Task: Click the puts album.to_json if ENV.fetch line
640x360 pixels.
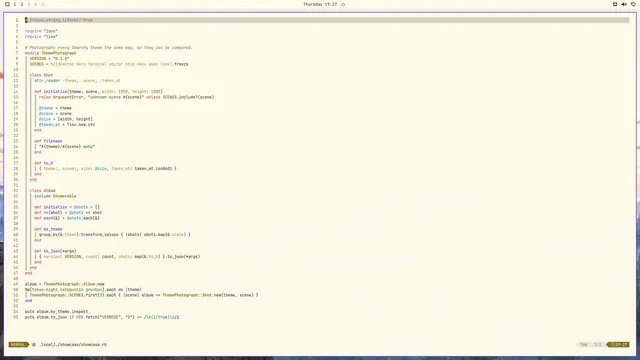Action: pos(102,317)
